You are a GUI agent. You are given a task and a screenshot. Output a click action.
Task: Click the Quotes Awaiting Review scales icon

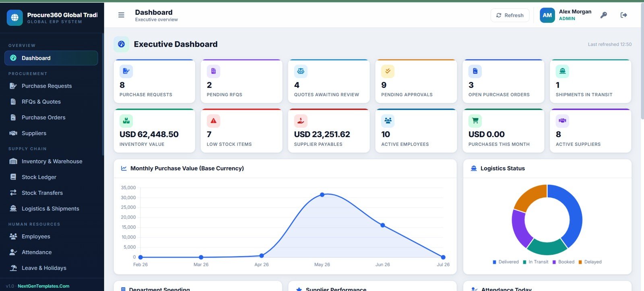tap(301, 71)
